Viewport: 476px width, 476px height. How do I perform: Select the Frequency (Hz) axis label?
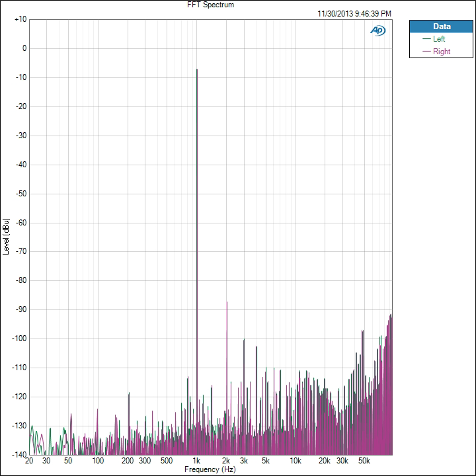(210, 469)
